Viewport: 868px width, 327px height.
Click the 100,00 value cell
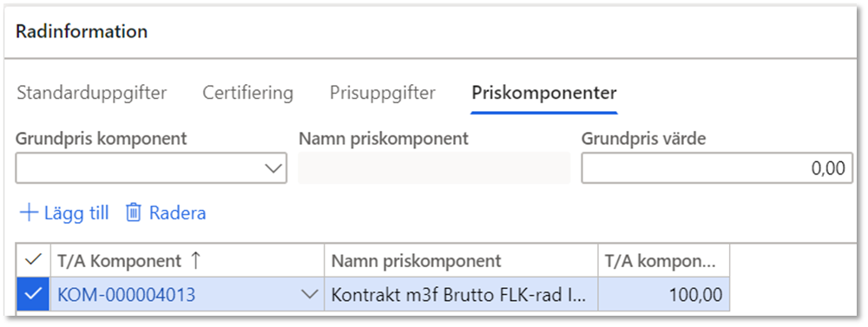[x=664, y=295]
